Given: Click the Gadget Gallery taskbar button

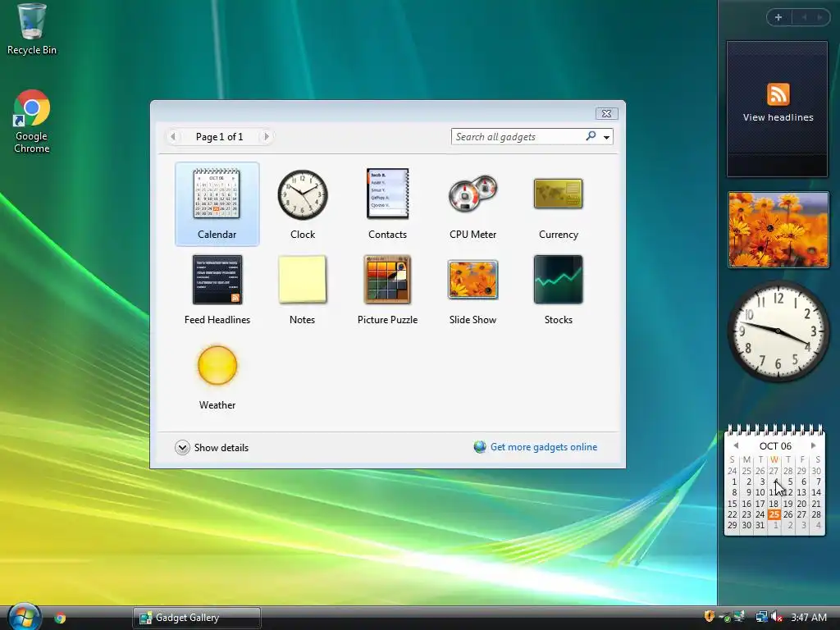Looking at the screenshot, I should tap(197, 618).
